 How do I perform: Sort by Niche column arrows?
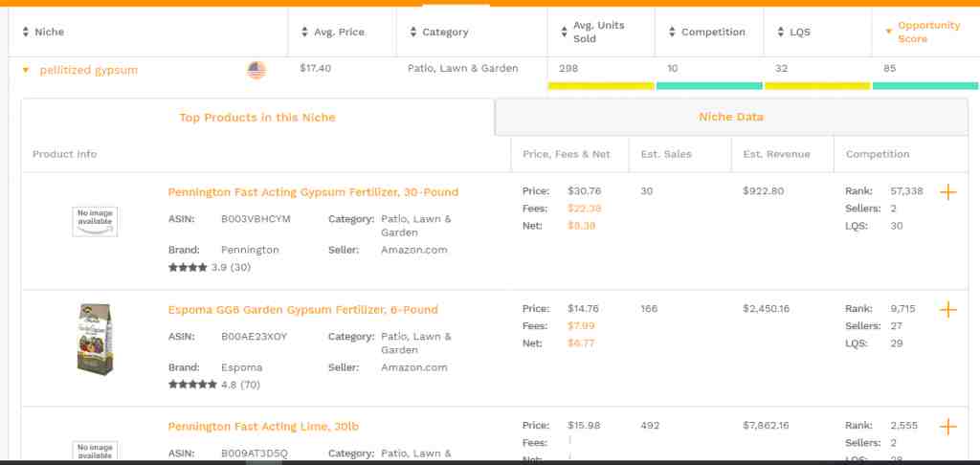pos(26,32)
